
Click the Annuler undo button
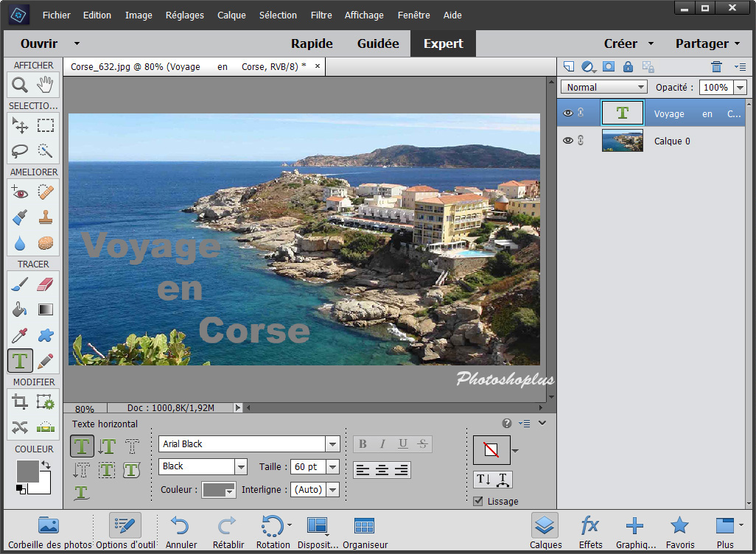coord(181,532)
